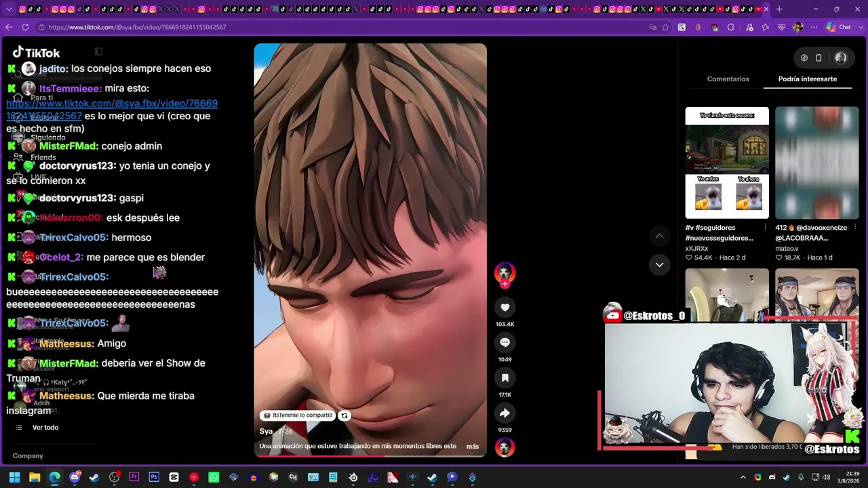
Task: Open the volume control in the system tray
Action: [x=826, y=478]
